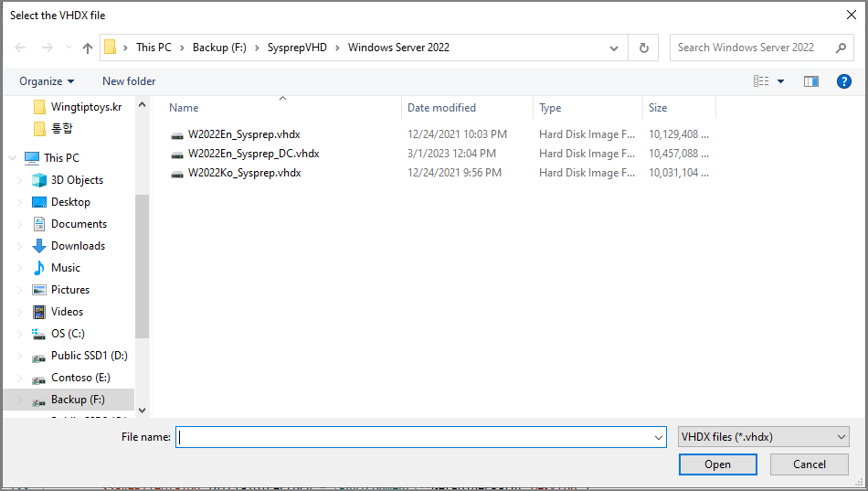Select 'SysprepVHD' in the address breadcrumb
Viewport: 868px width, 491px height.
click(x=297, y=48)
